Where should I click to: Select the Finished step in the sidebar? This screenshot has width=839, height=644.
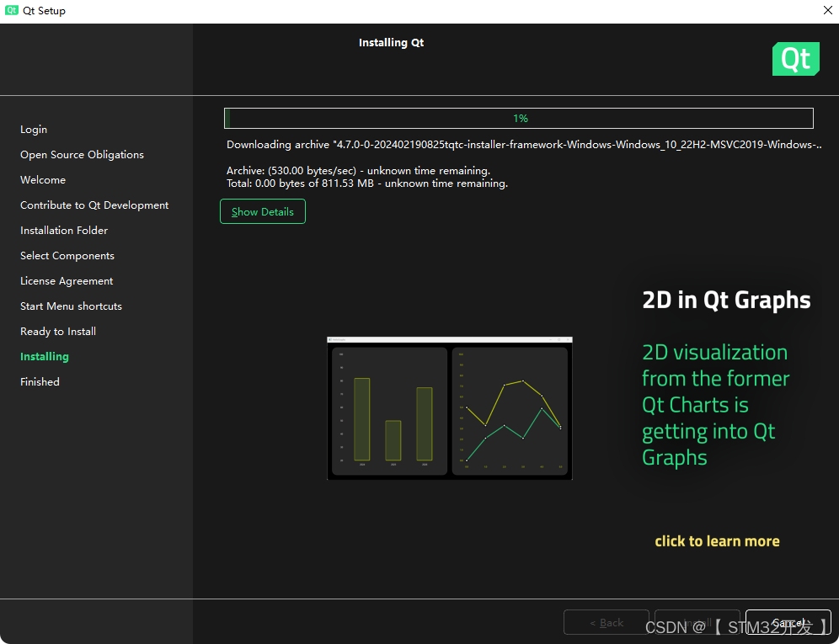click(x=40, y=381)
